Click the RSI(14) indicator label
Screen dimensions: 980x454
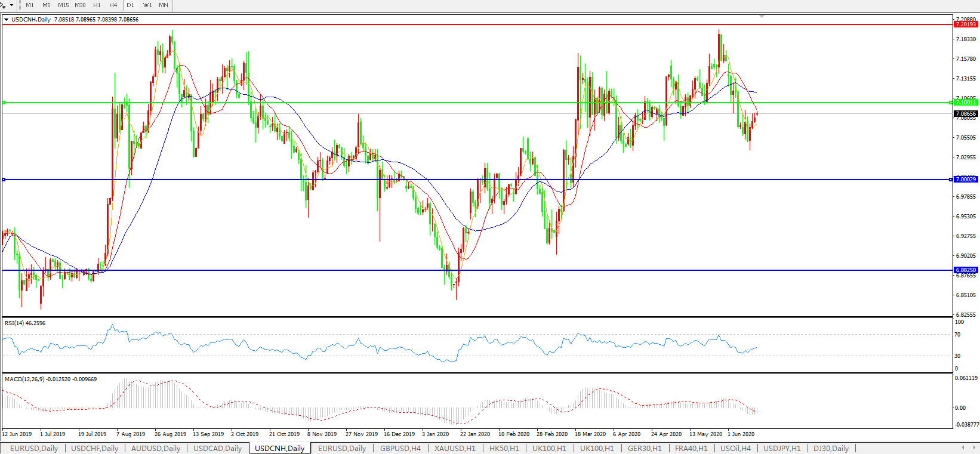tap(24, 323)
